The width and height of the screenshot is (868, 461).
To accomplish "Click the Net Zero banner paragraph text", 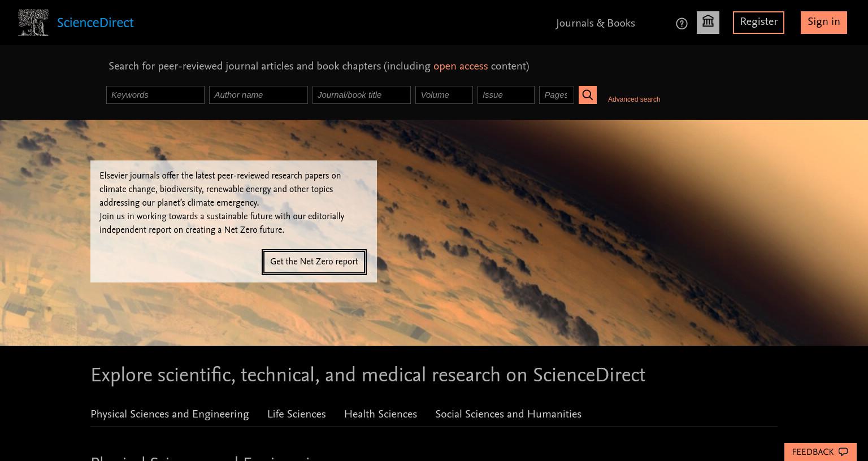I will click(222, 203).
